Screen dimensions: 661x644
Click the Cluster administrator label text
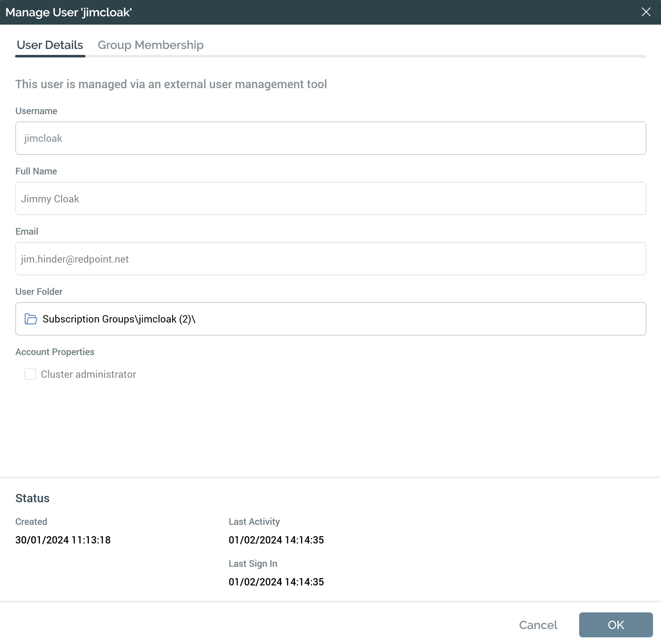tap(88, 374)
